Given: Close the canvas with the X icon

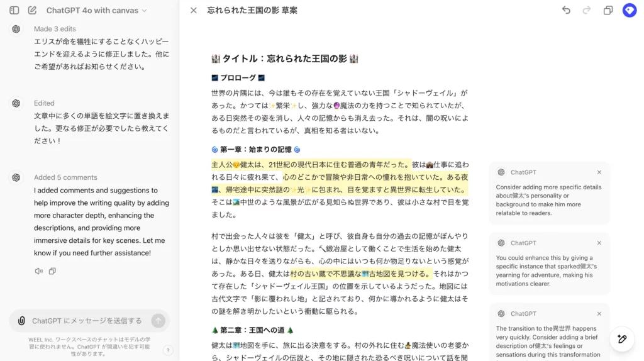Looking at the screenshot, I should click(x=194, y=11).
